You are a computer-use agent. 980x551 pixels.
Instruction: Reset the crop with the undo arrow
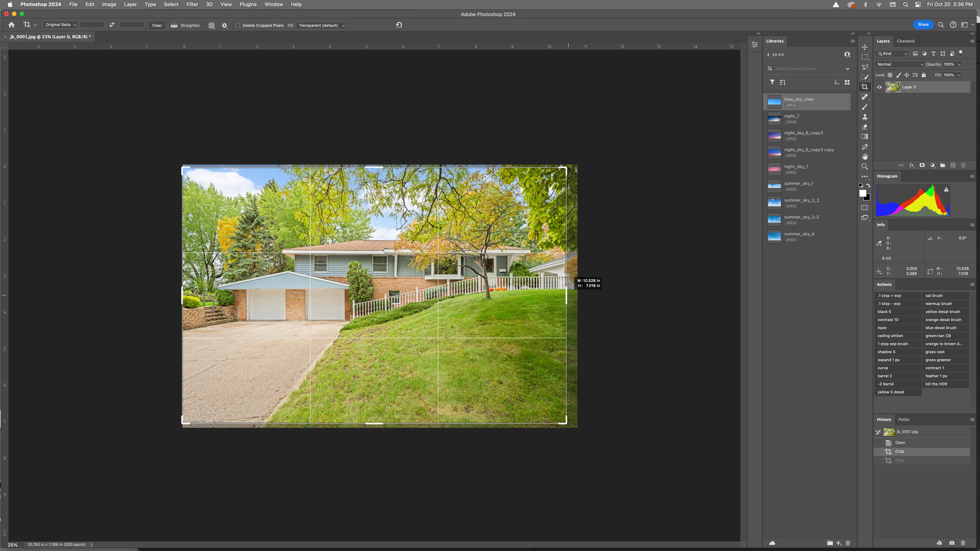pyautogui.click(x=399, y=25)
